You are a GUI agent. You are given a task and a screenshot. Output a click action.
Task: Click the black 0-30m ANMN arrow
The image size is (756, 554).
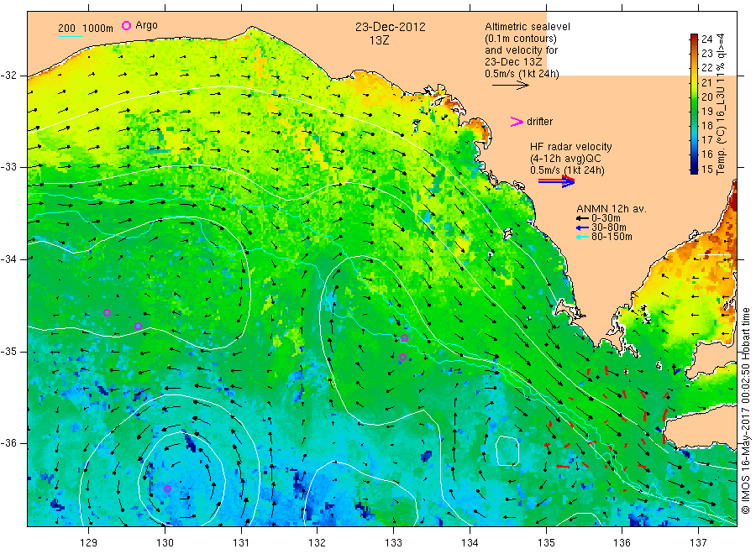tap(582, 219)
